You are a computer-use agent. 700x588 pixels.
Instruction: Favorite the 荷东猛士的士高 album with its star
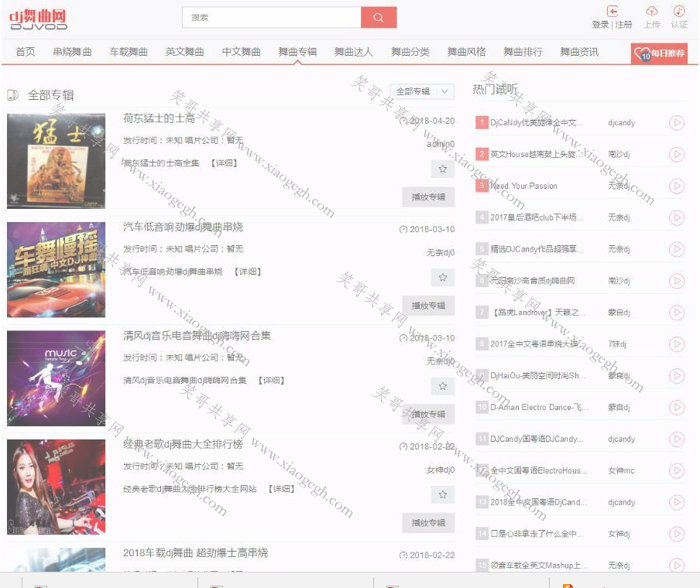(x=442, y=169)
